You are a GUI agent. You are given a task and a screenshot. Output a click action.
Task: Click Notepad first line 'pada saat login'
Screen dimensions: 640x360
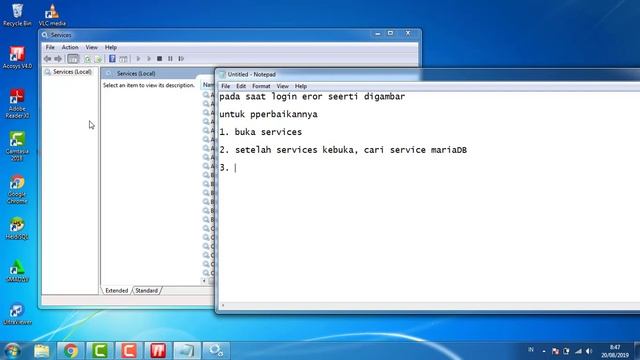click(312, 97)
